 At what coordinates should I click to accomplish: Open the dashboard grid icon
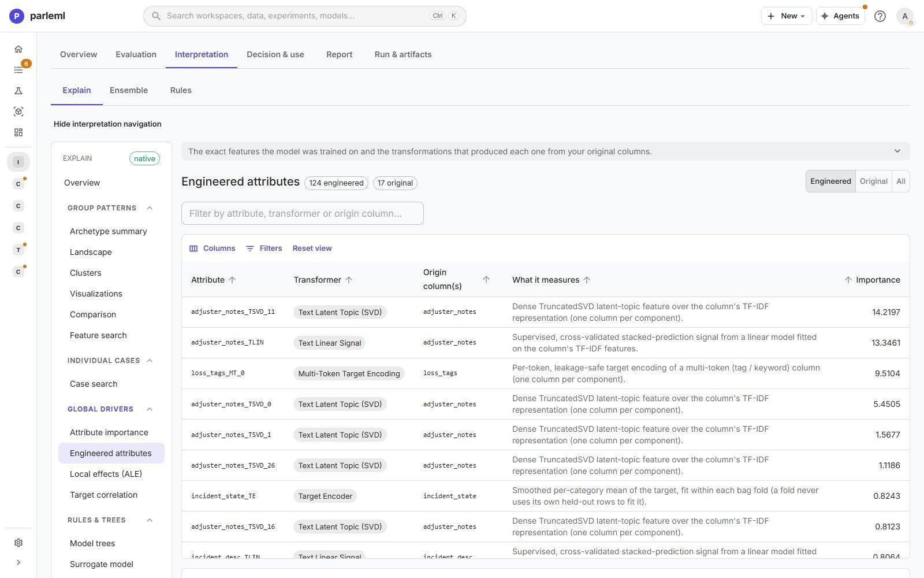(18, 132)
